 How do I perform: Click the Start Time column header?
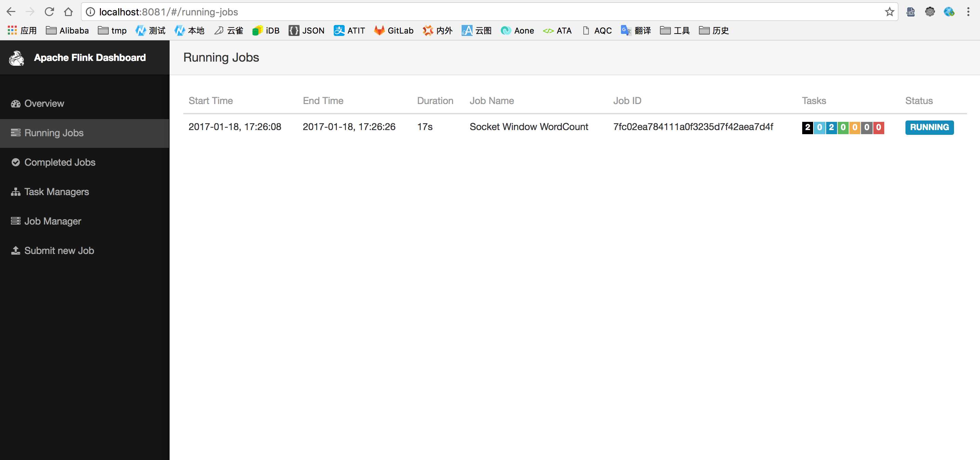pos(211,100)
